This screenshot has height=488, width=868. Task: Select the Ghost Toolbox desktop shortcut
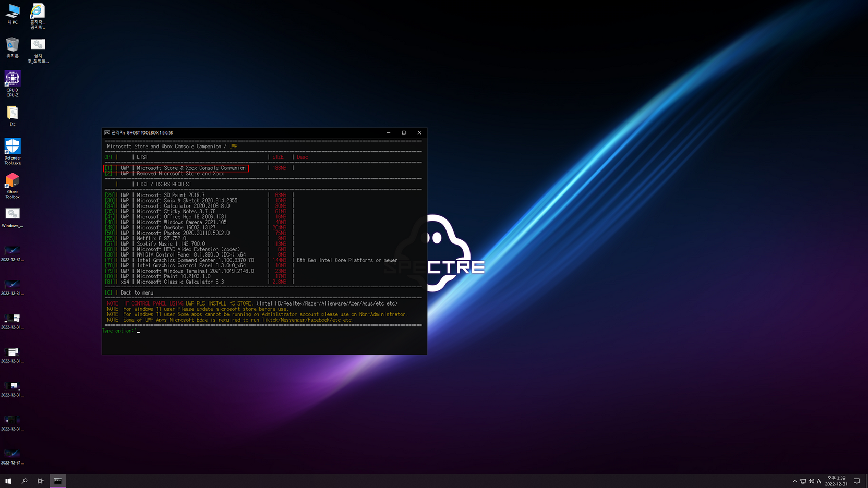pos(13,186)
